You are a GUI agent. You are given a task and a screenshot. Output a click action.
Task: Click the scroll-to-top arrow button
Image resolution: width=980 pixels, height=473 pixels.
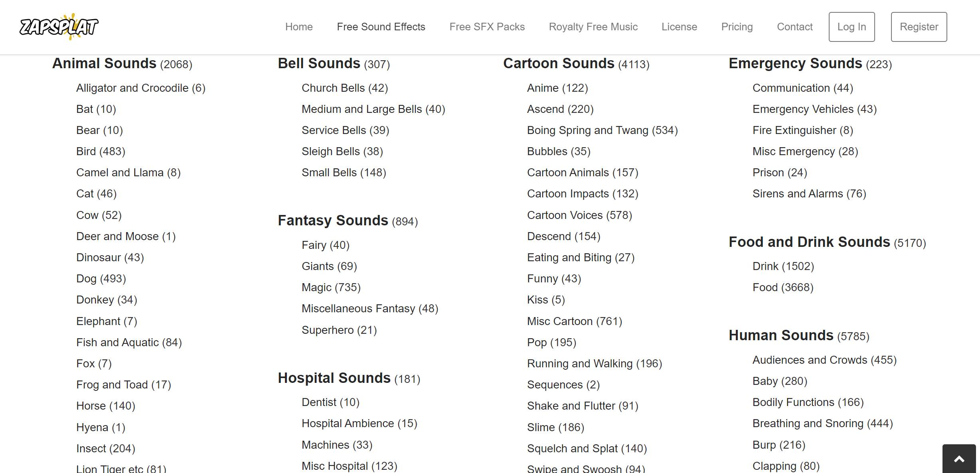[959, 459]
